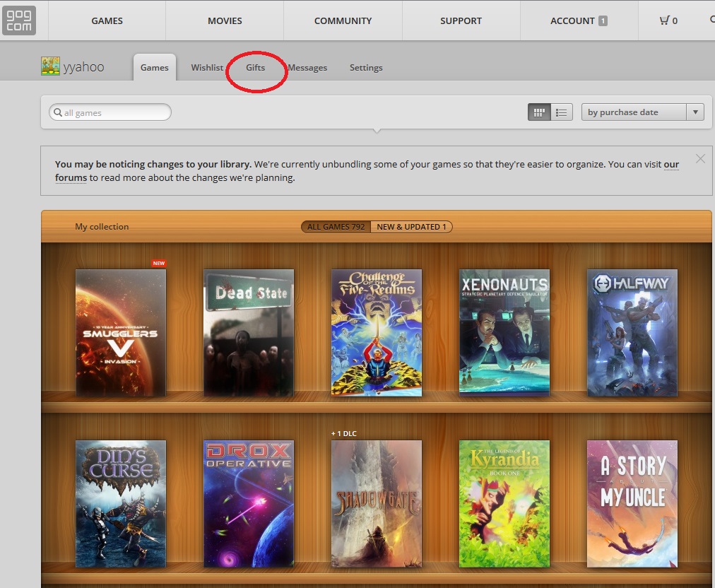The width and height of the screenshot is (715, 588).
Task: Open the SUPPORT menu
Action: tap(461, 20)
